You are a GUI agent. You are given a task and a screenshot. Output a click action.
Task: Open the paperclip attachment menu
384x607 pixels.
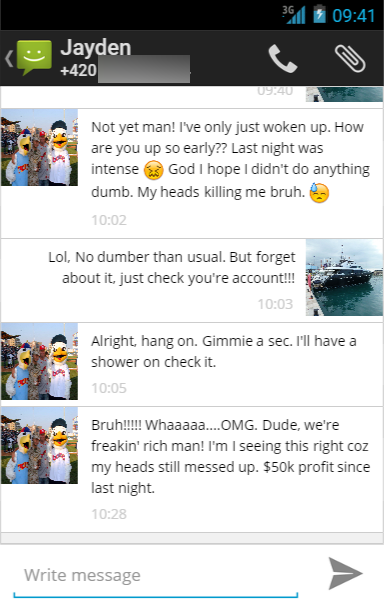pyautogui.click(x=350, y=58)
